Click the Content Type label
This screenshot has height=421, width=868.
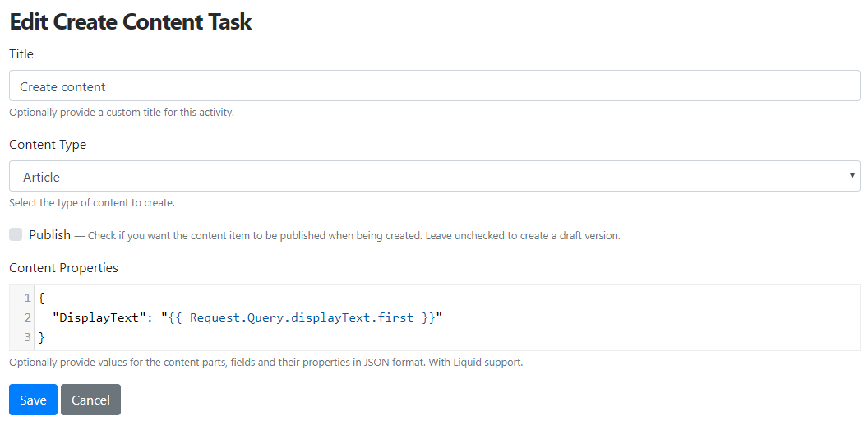48,145
